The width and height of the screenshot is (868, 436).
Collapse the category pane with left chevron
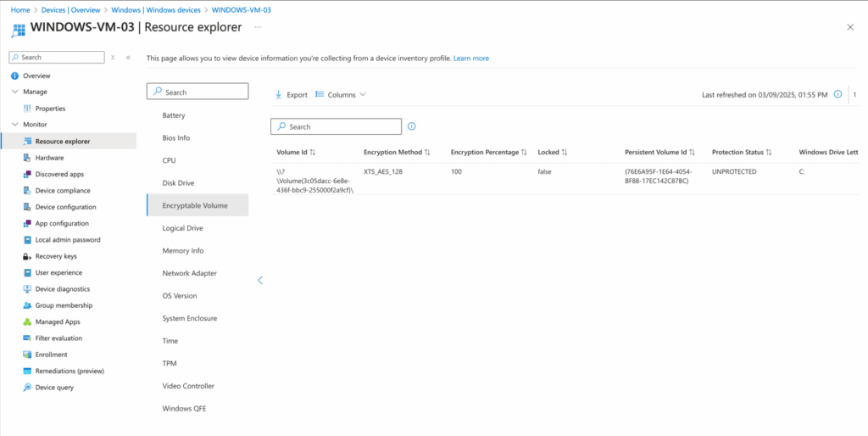click(x=260, y=280)
